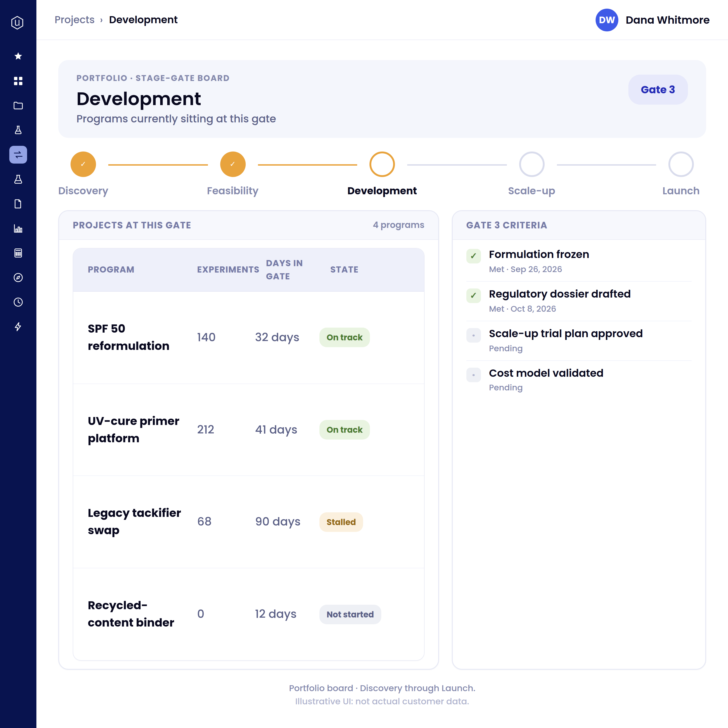
Task: Click the lightning bolt sidebar icon
Action: click(x=18, y=327)
